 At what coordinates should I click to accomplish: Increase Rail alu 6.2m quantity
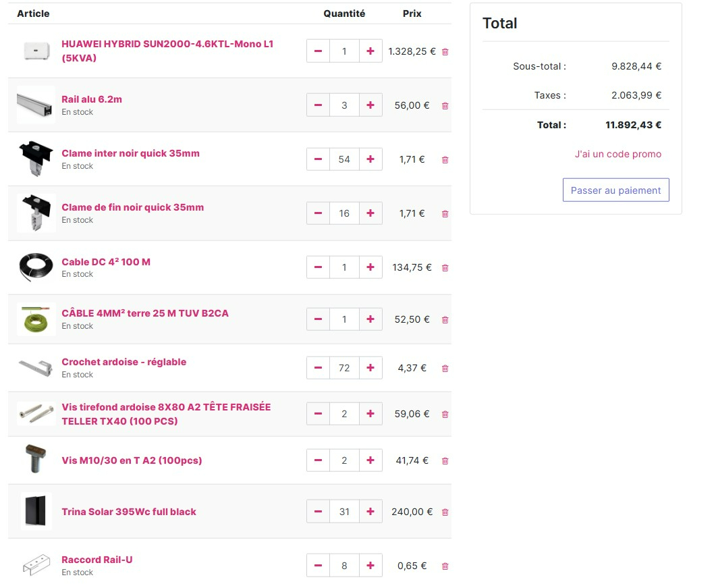coord(370,105)
